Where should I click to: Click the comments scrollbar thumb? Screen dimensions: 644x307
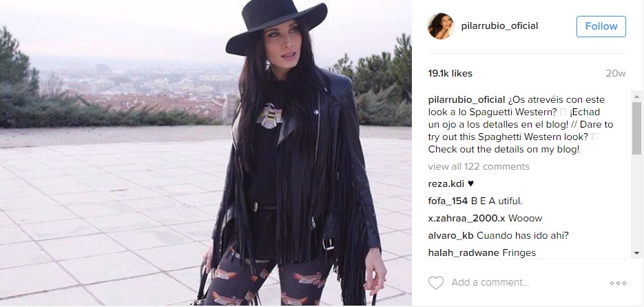(636, 128)
